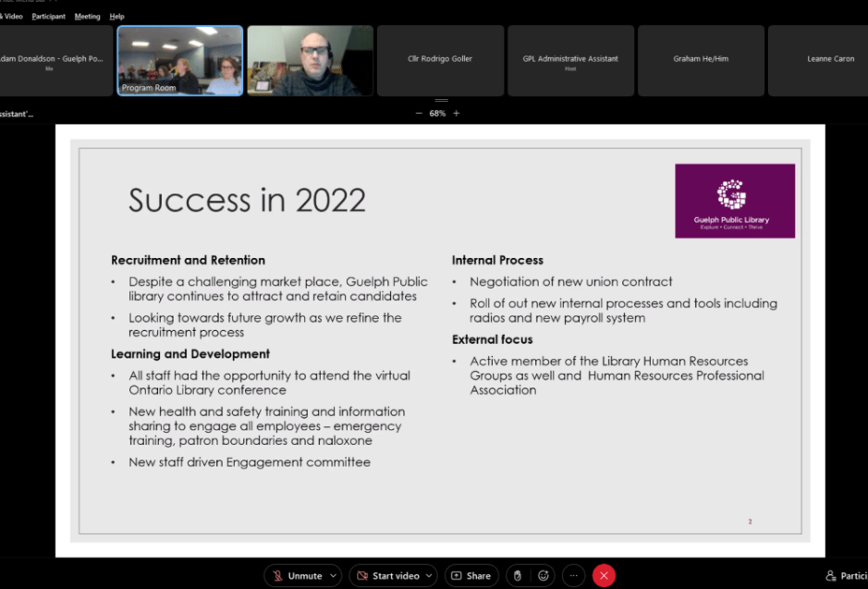The height and width of the screenshot is (589, 868).
Task: Click the red leave meeting button
Action: pyautogui.click(x=604, y=576)
